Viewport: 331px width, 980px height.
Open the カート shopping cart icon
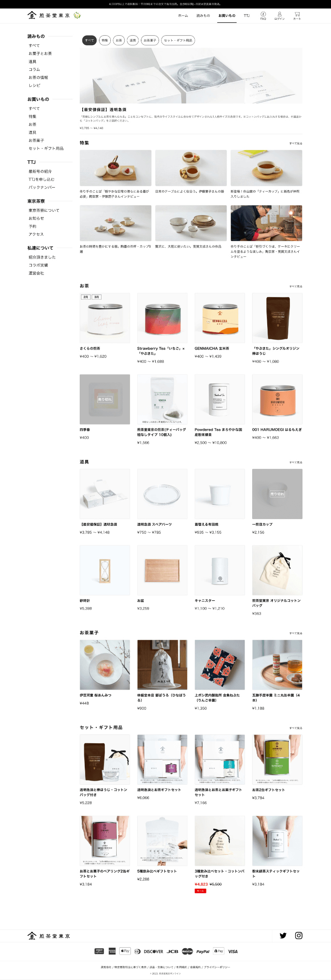pos(297,16)
